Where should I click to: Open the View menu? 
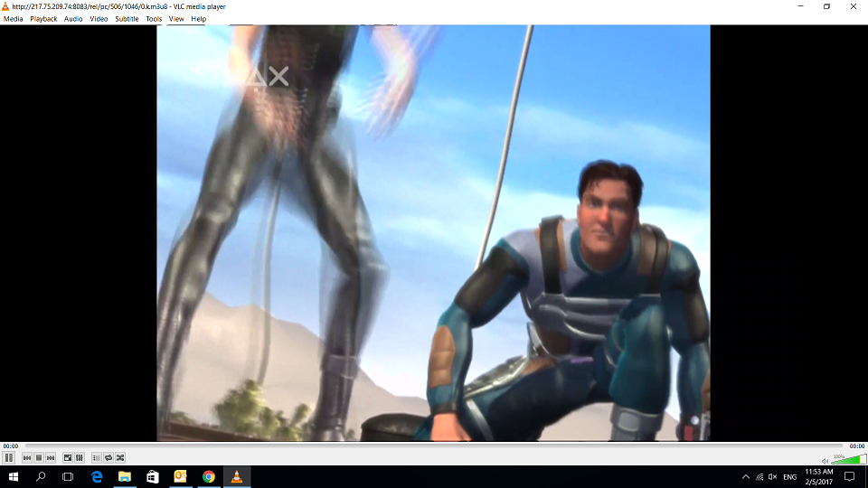pyautogui.click(x=176, y=19)
